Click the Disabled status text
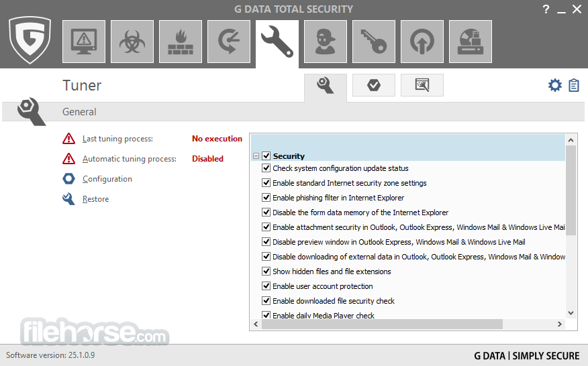588x366 pixels. [208, 159]
